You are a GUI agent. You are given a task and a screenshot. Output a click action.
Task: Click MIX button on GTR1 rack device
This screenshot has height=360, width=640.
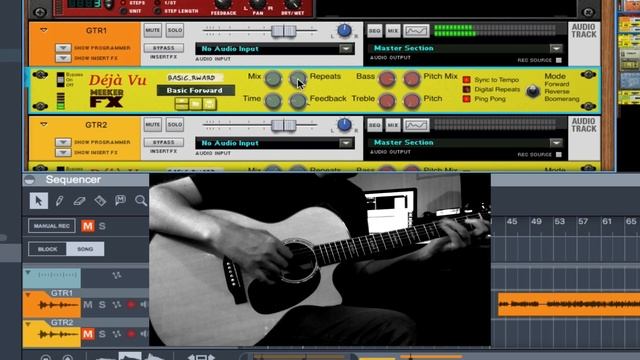tap(393, 31)
